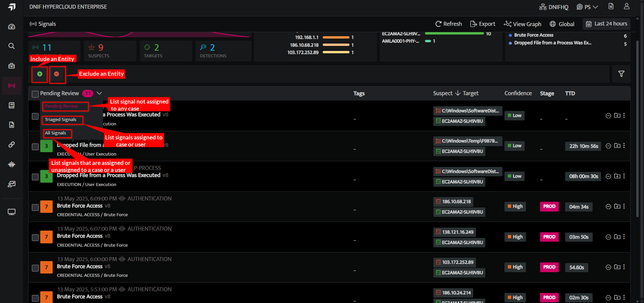Open the link chain icon in sidebar

[x=12, y=144]
